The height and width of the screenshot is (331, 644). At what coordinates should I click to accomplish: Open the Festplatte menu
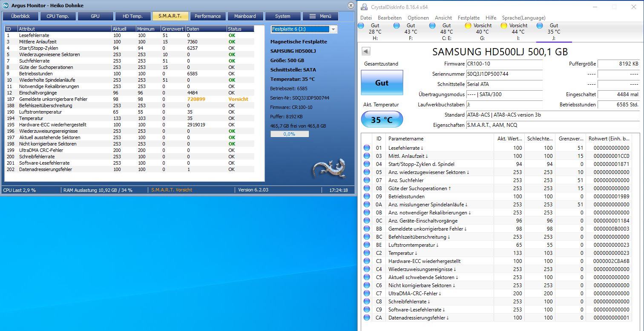pyautogui.click(x=469, y=18)
